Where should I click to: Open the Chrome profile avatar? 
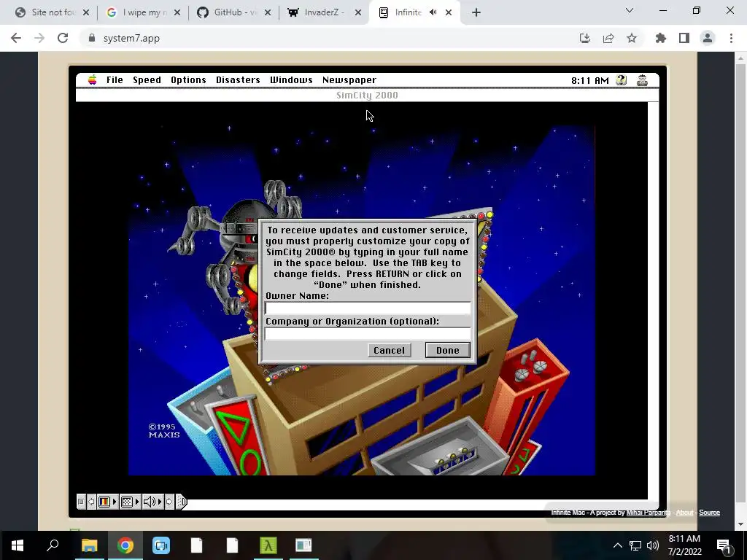(708, 38)
